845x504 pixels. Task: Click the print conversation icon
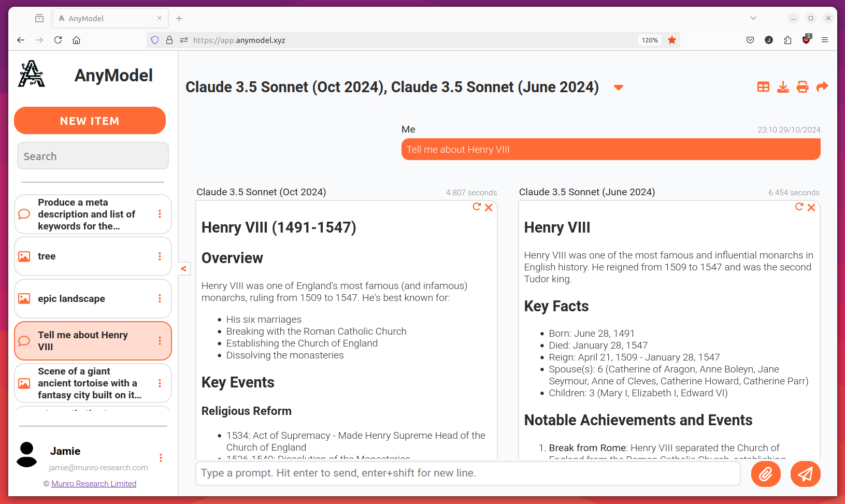[803, 87]
